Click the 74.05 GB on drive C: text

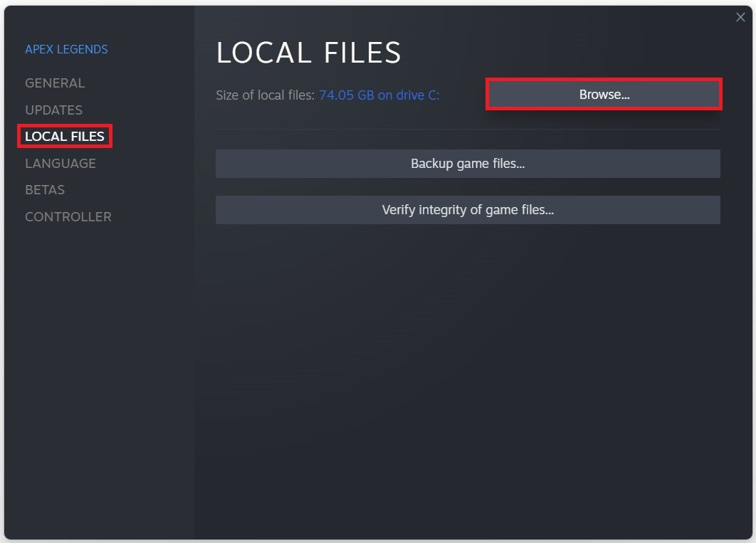(x=379, y=95)
